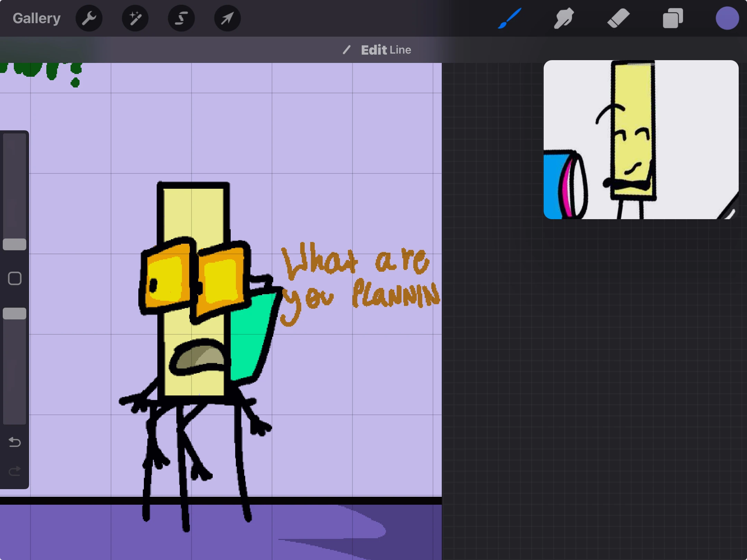This screenshot has height=560, width=747.
Task: Toggle the square modify button in sidebar
Action: (x=15, y=278)
